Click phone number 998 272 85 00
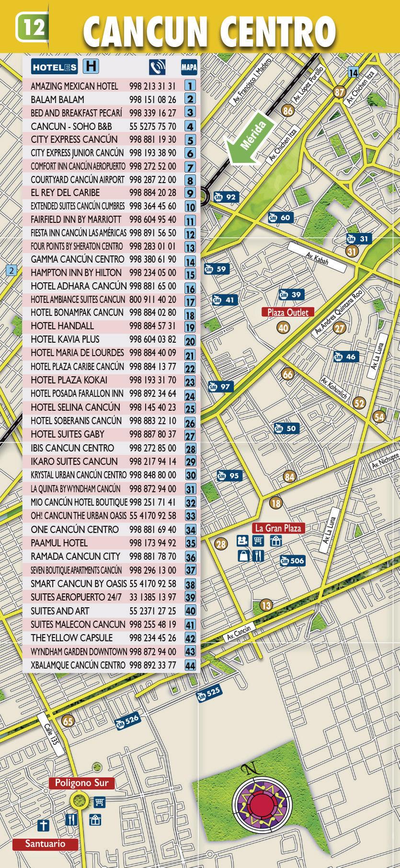The width and height of the screenshot is (400, 868). pos(153,448)
